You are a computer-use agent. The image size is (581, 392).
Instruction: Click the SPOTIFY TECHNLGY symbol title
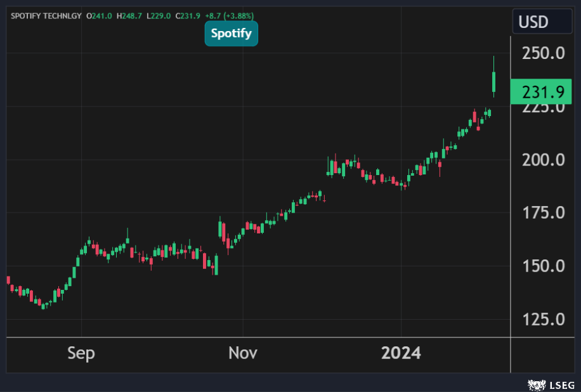click(x=46, y=15)
